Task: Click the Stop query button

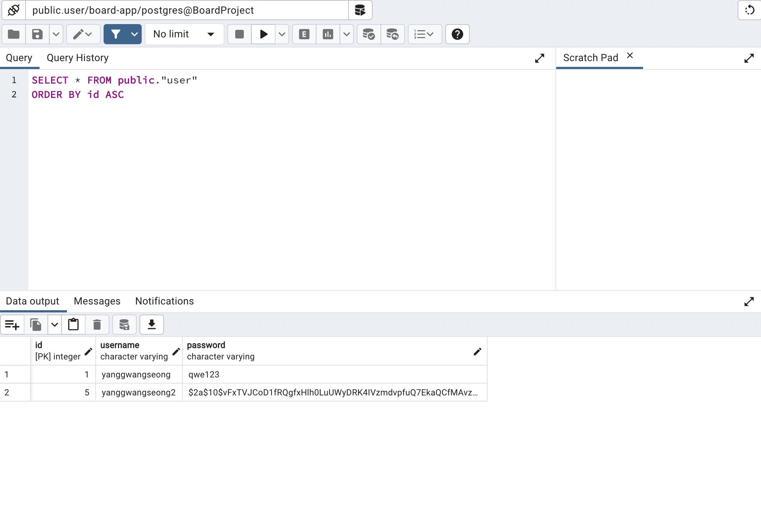Action: click(240, 34)
